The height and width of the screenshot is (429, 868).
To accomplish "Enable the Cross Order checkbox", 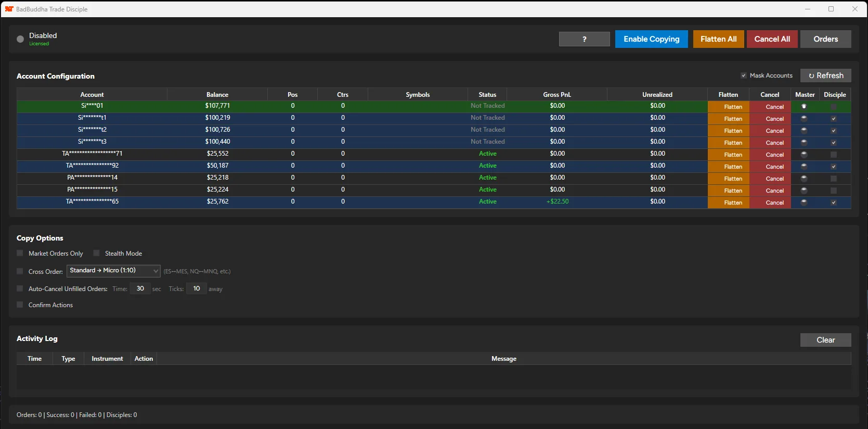I will click(x=20, y=271).
